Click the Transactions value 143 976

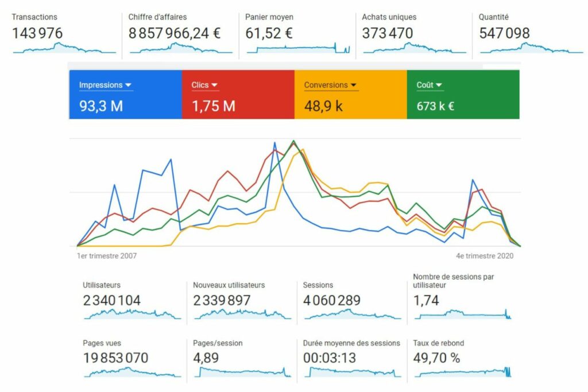(x=37, y=33)
